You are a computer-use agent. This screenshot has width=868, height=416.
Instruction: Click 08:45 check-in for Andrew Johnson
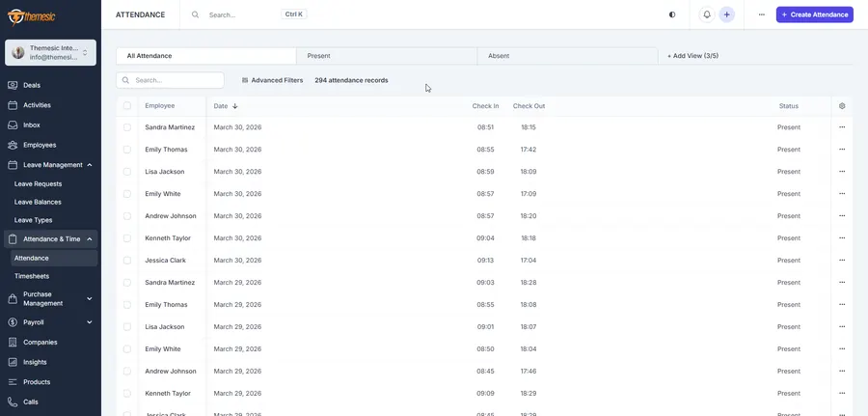[485, 372]
